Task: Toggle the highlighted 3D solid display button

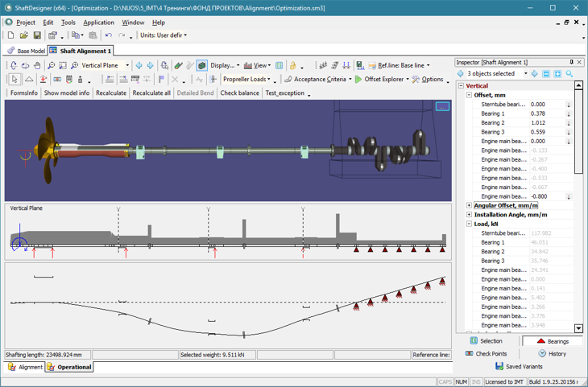Action: 201,65
